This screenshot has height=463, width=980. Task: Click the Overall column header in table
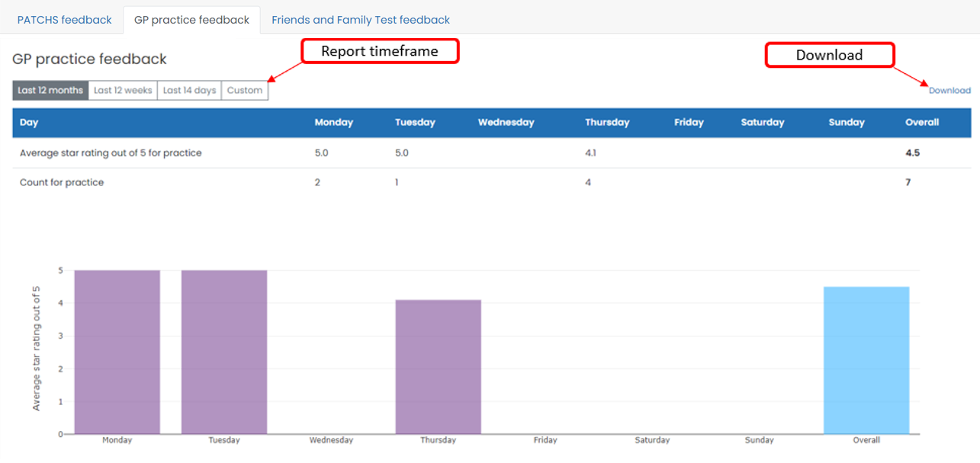[921, 122]
